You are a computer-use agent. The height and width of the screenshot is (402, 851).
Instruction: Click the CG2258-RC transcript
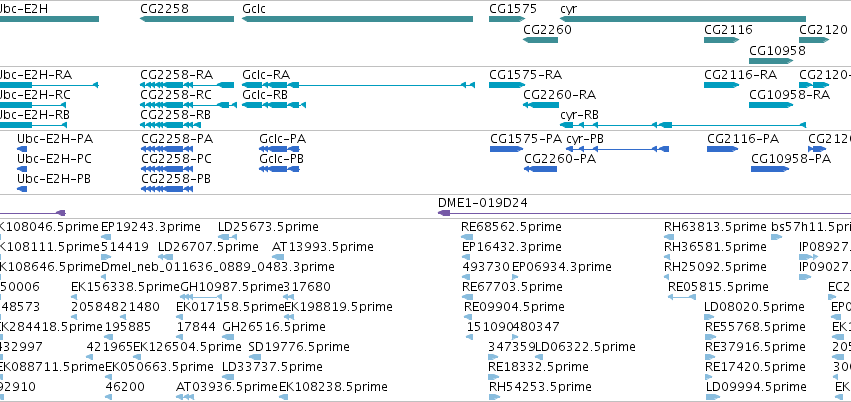(x=188, y=105)
